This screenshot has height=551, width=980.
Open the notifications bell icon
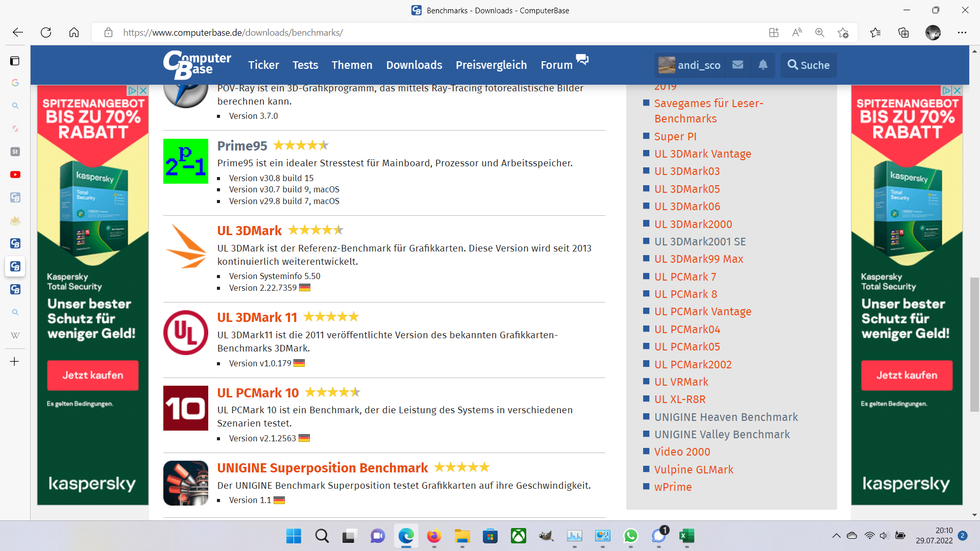click(x=763, y=65)
